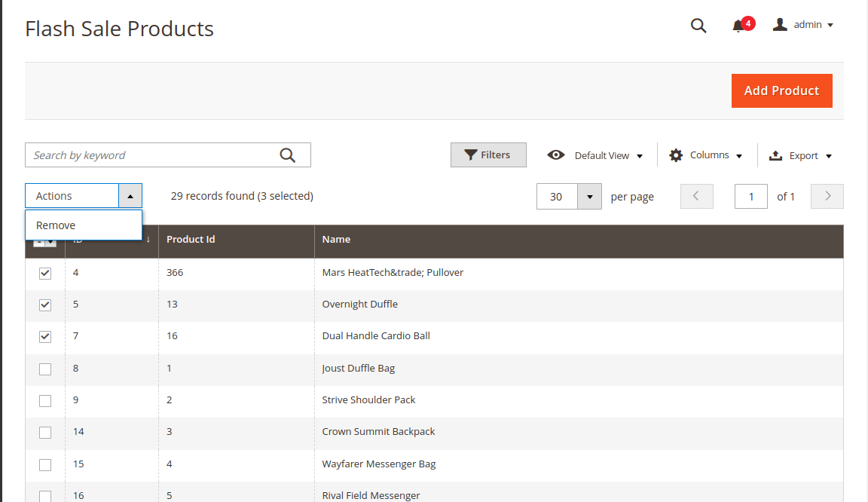Open notifications bell with 4 alerts

(738, 26)
